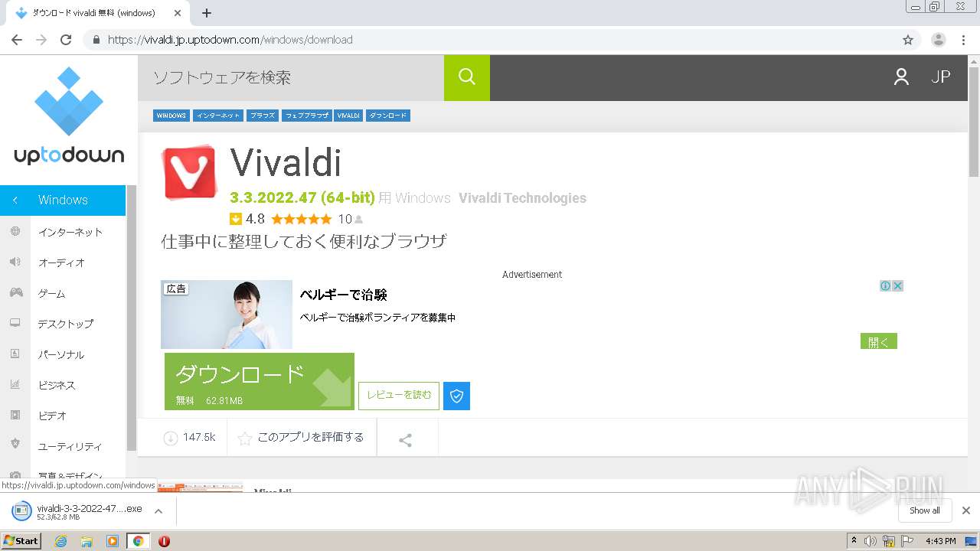Open the user account icon
This screenshot has width=980, height=551.
click(901, 77)
